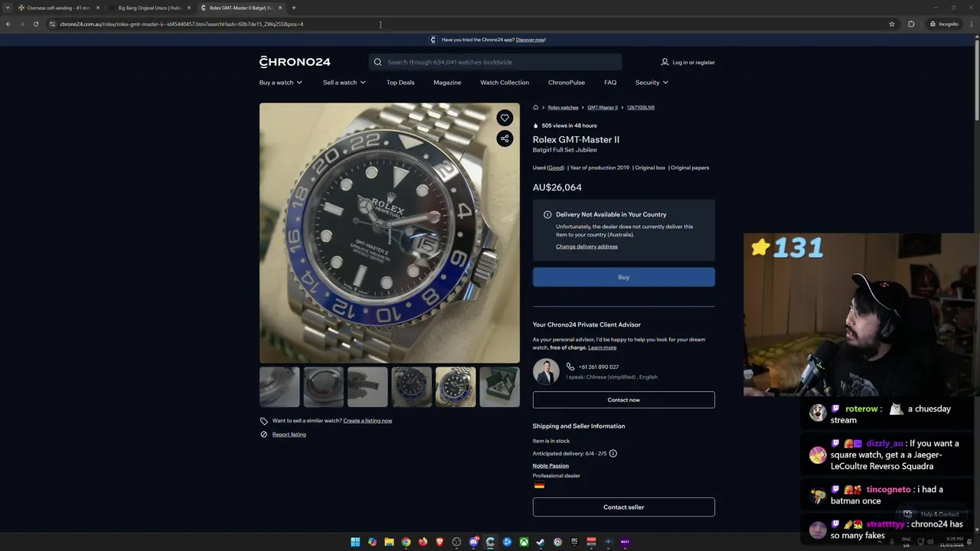Click Learn more advisor link
Viewport: 980px width, 551px height.
click(603, 347)
